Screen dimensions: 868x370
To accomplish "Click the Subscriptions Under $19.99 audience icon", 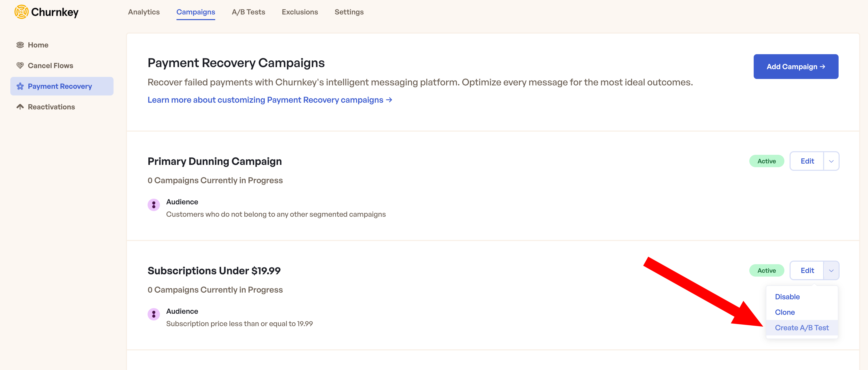I will point(154,314).
